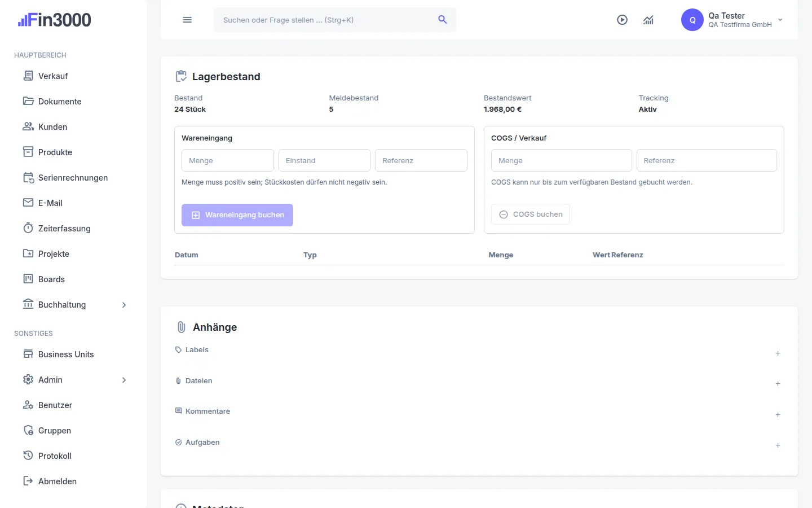Click the Admin gear icon

28,379
